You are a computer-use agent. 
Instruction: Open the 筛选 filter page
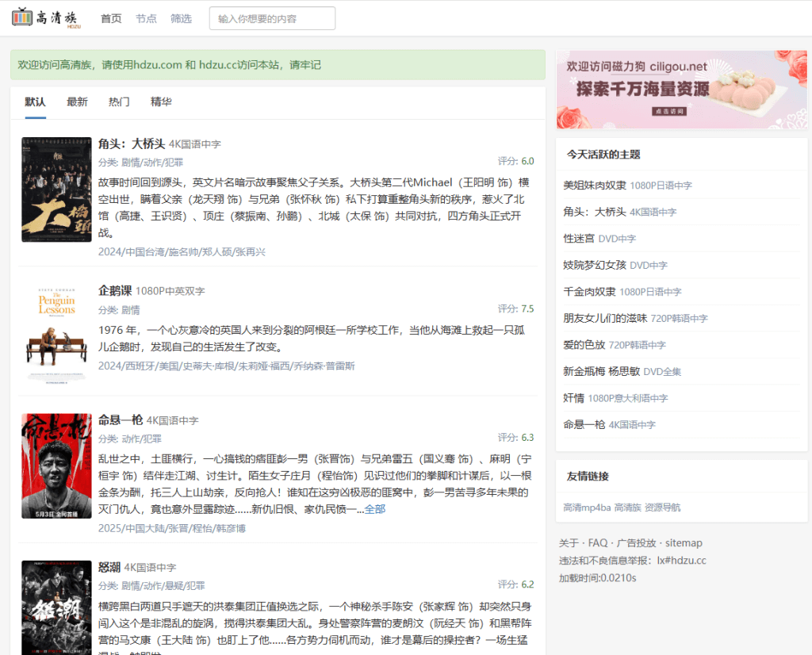[181, 18]
